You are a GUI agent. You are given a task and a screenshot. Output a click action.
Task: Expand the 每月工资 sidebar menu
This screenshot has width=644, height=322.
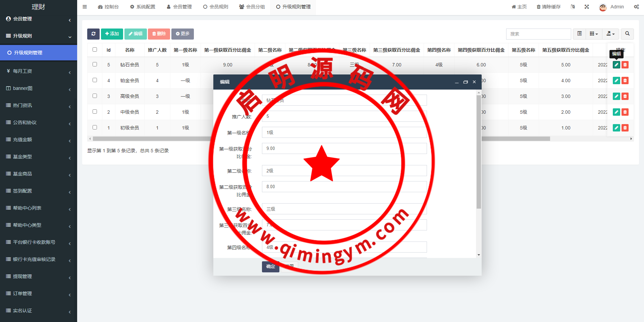(x=38, y=71)
